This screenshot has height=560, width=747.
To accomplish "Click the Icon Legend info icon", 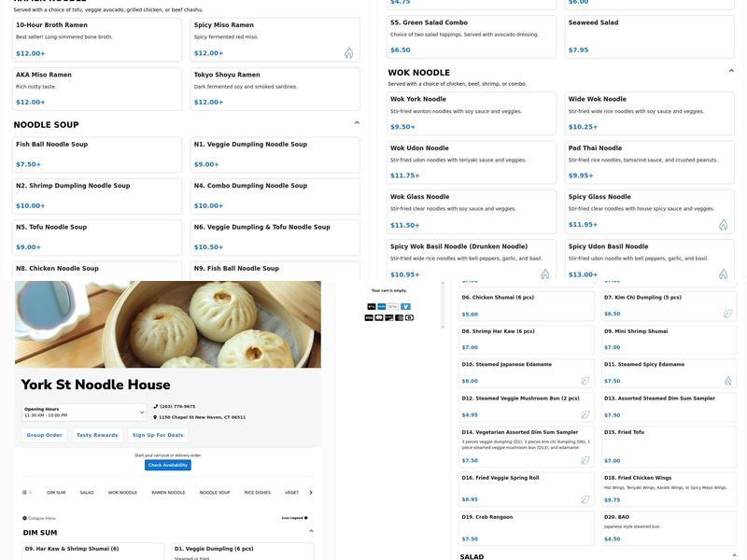I will (305, 518).
